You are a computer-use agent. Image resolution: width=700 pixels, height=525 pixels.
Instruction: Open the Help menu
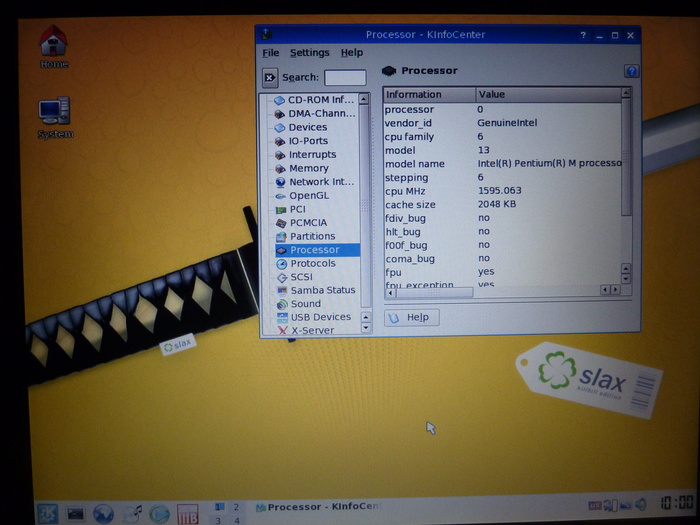point(352,53)
